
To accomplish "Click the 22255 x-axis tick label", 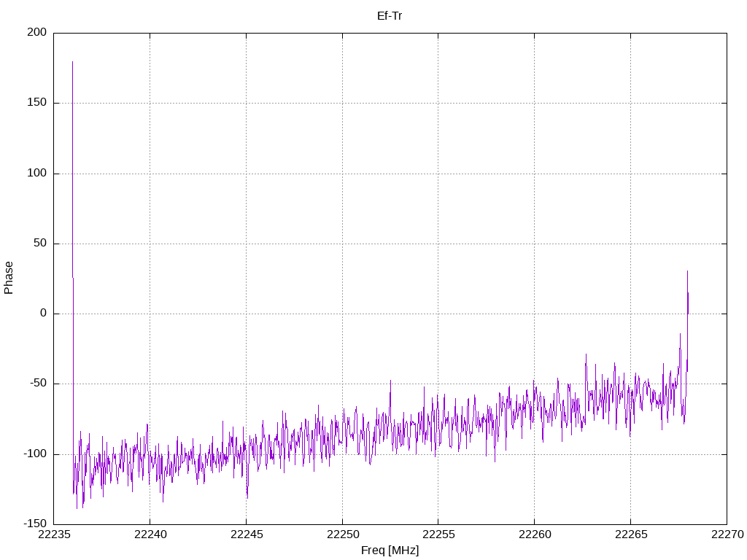I will coord(438,535).
